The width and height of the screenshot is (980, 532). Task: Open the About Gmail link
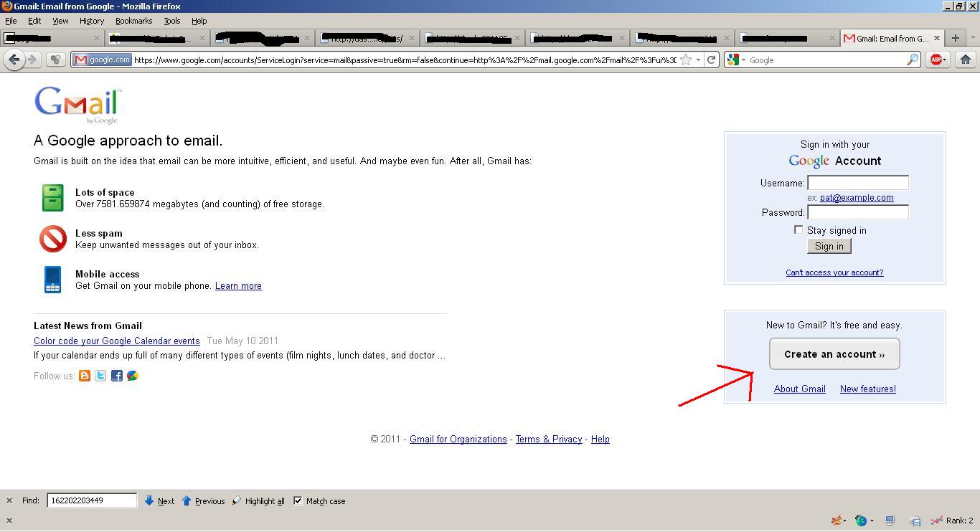(x=800, y=389)
